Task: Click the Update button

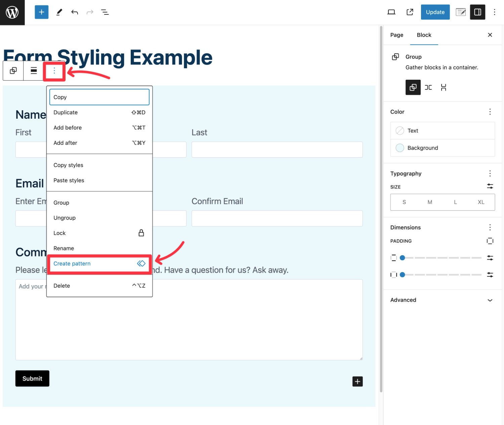Action: tap(435, 12)
